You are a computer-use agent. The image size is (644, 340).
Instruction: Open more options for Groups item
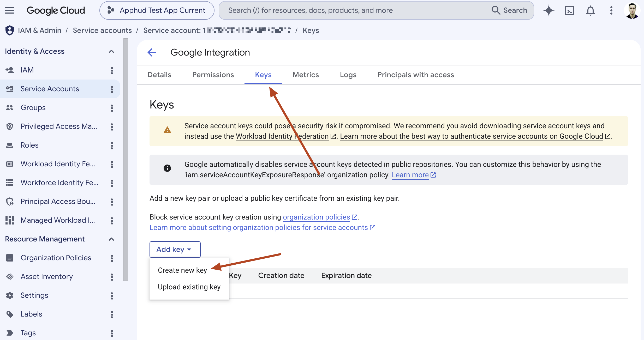(112, 108)
